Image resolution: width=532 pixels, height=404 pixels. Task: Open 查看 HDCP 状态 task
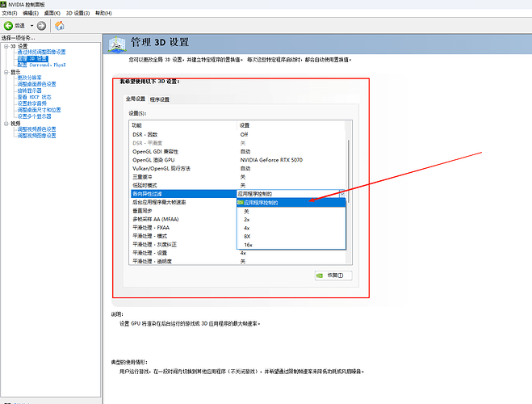tap(34, 97)
